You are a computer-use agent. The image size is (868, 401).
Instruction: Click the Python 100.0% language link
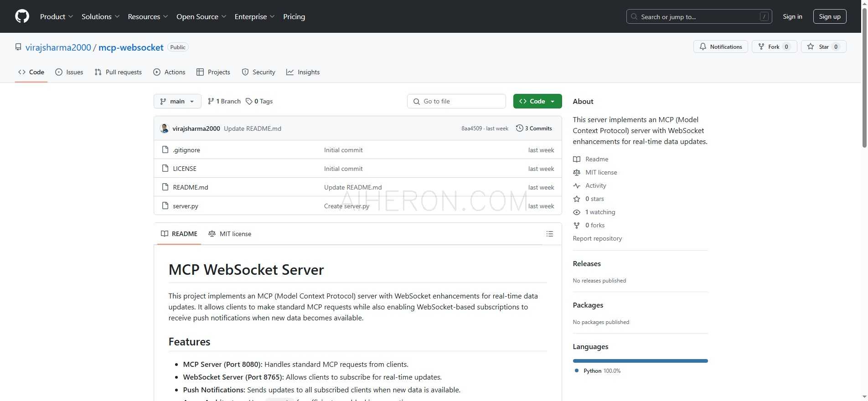pos(598,371)
